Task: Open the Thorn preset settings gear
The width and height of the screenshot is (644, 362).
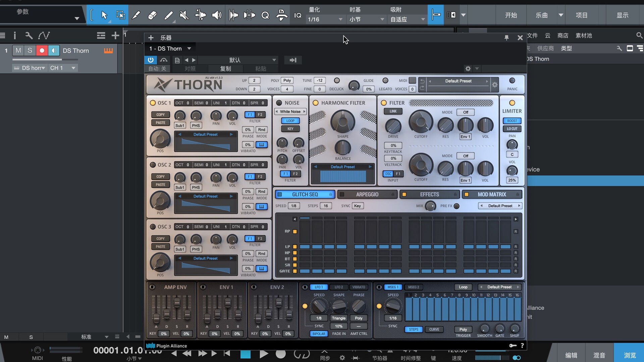Action: tap(495, 85)
